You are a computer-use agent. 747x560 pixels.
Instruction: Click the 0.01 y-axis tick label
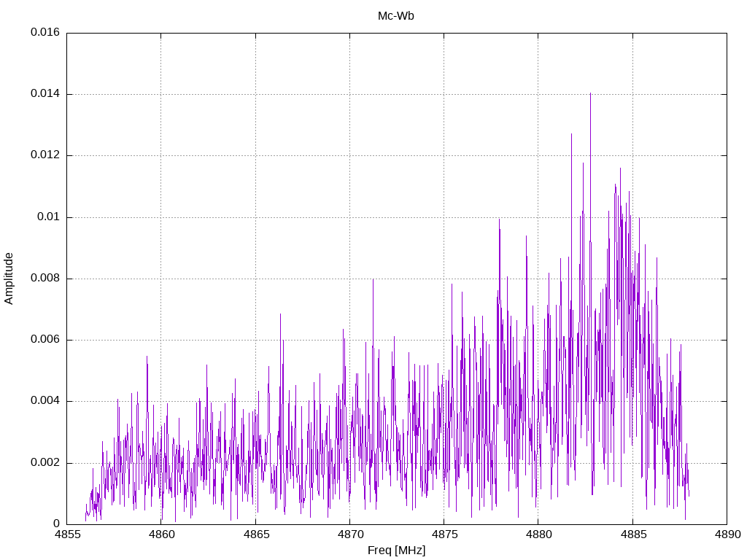[48, 217]
